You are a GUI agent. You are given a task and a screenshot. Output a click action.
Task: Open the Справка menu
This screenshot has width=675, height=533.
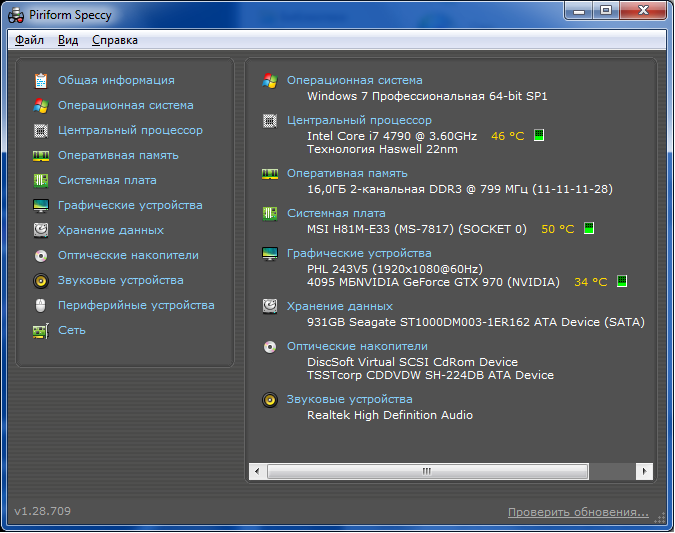coord(115,40)
